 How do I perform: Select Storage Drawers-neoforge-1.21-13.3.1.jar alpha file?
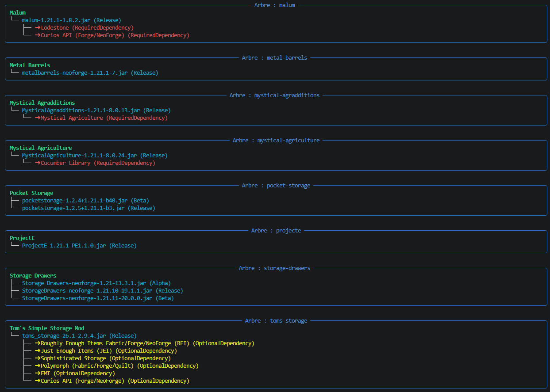pyautogui.click(x=96, y=283)
